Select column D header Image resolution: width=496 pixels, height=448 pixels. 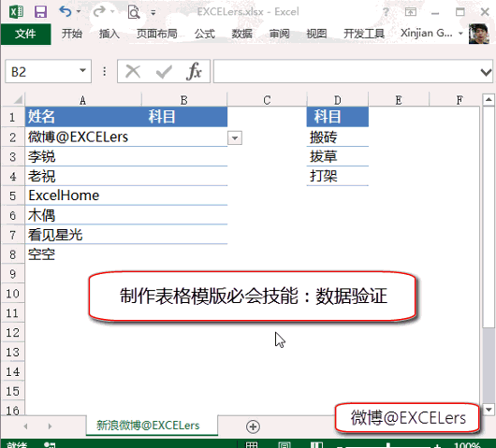[x=338, y=100]
